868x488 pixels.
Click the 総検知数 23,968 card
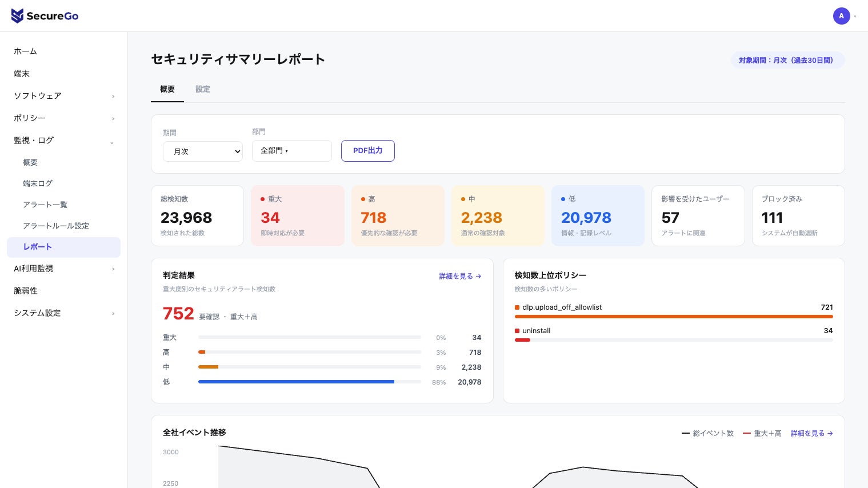[x=197, y=215]
